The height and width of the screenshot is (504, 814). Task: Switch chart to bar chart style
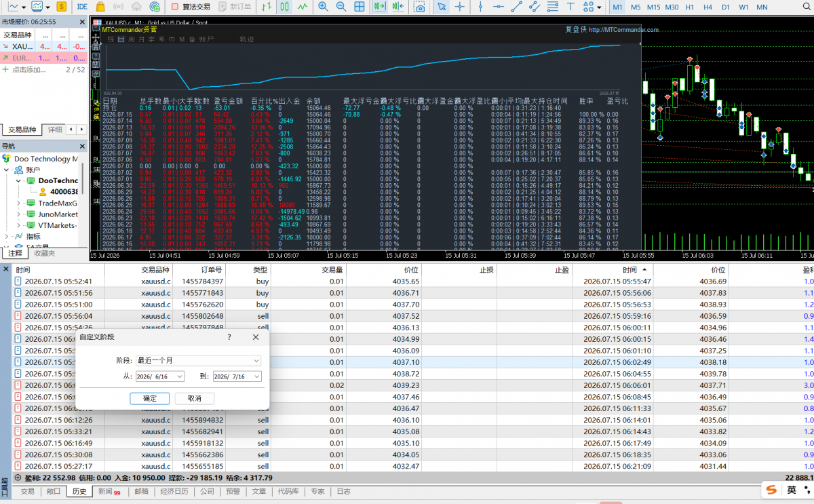[x=267, y=7]
